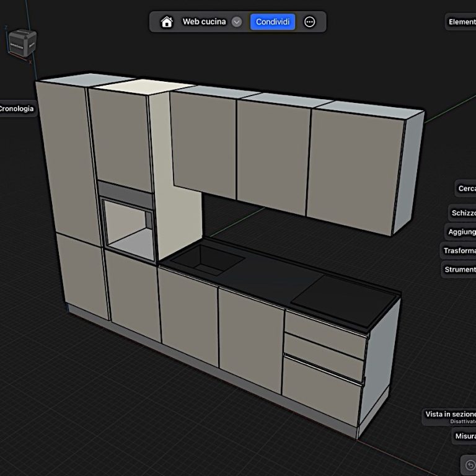Open the more options ellipsis icon

(310, 22)
